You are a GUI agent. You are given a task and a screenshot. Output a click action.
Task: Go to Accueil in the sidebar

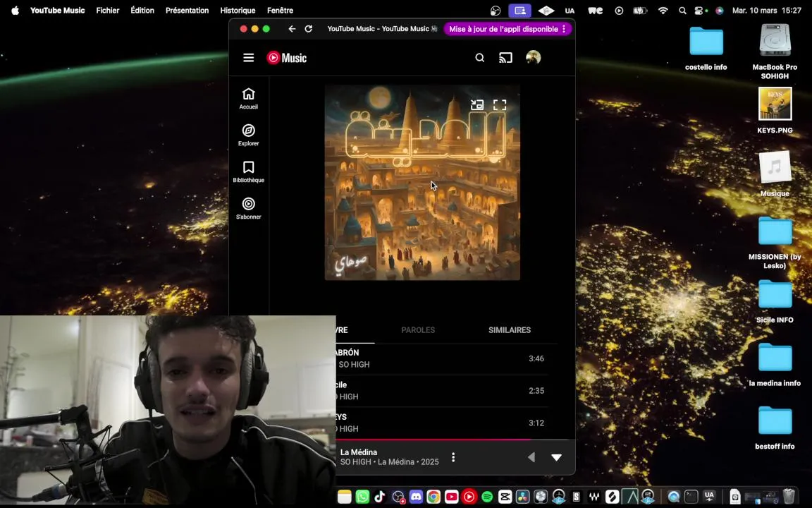pyautogui.click(x=249, y=98)
